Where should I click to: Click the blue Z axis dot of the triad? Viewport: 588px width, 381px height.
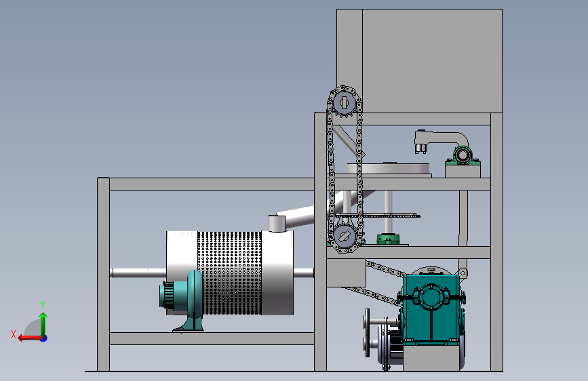pyautogui.click(x=44, y=338)
